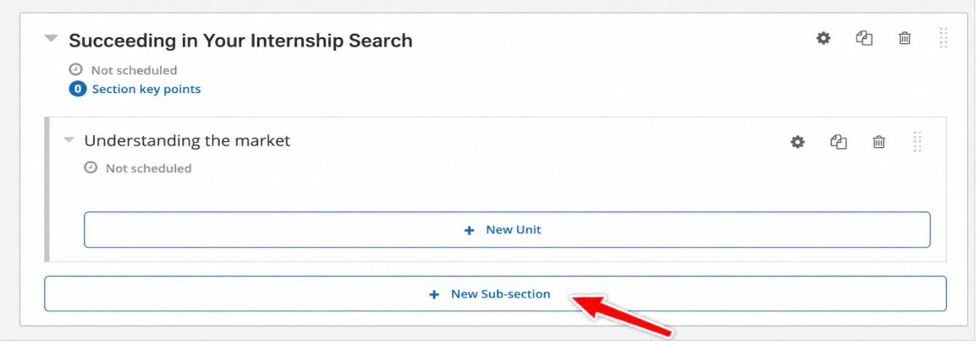Image resolution: width=980 pixels, height=345 pixels.
Task: Delete the Understanding the market sub-section
Action: click(878, 142)
